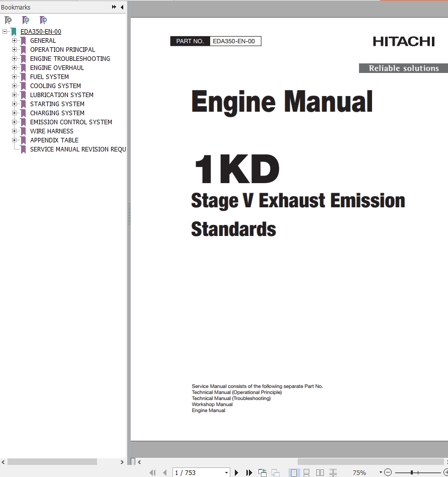This screenshot has width=448, height=477.
Task: Go to EMISSION CONTROL SYSTEM bookmark
Action: 71,122
